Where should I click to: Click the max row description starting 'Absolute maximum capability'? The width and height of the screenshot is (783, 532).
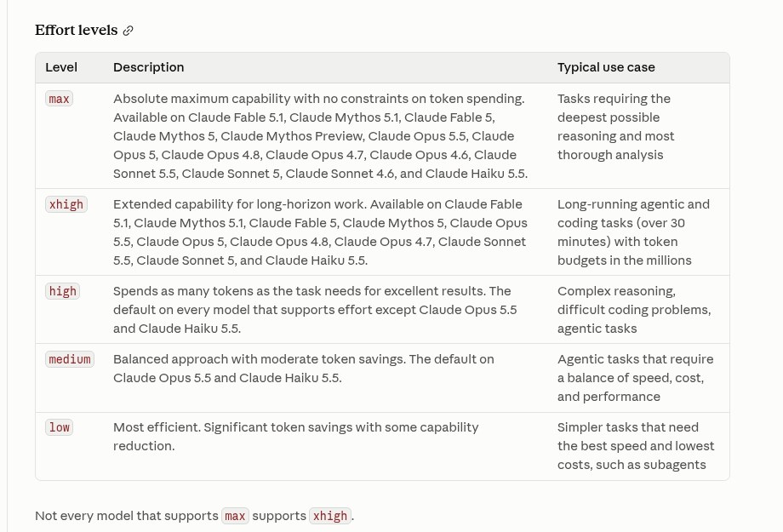pos(320,136)
